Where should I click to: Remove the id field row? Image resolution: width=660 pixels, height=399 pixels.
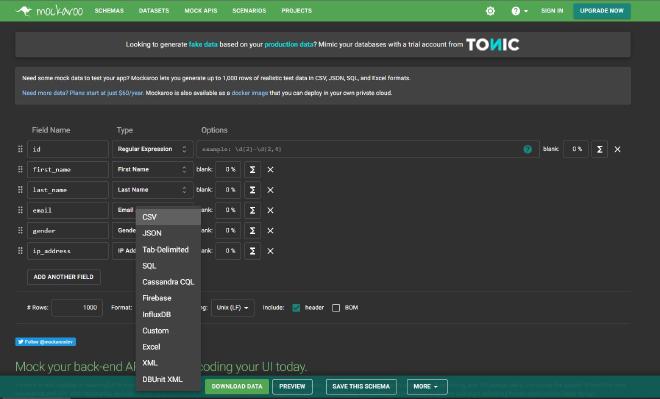[617, 149]
